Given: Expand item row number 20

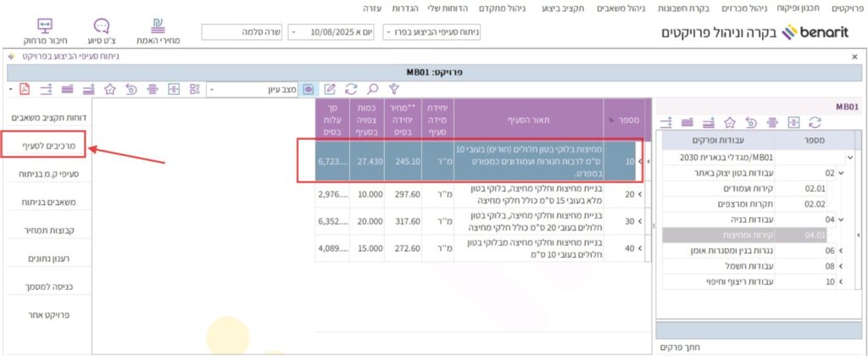Looking at the screenshot, I should [639, 195].
